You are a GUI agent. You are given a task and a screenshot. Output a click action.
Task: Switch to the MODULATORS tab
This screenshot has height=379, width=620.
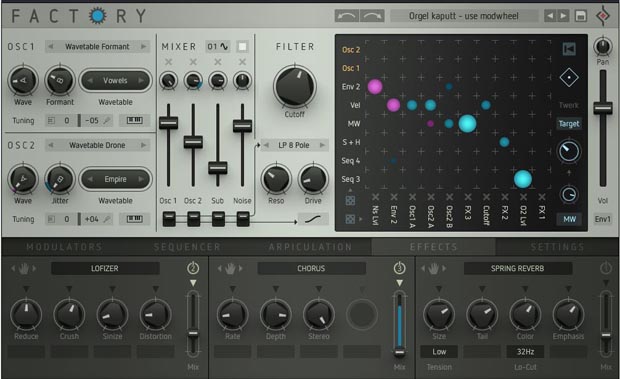point(64,247)
